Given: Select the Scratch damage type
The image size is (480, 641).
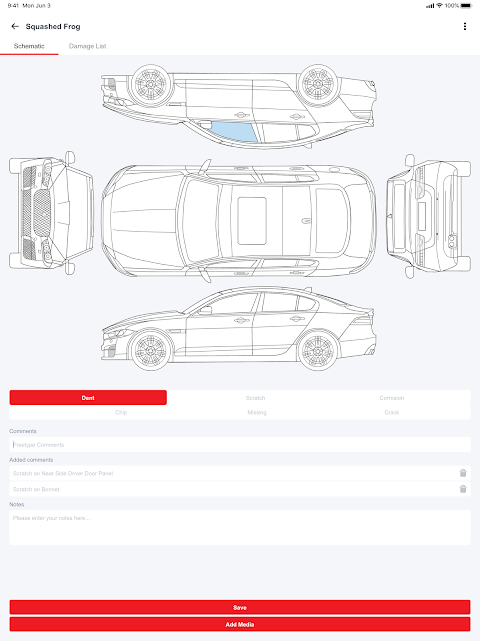Looking at the screenshot, I should pyautogui.click(x=256, y=398).
